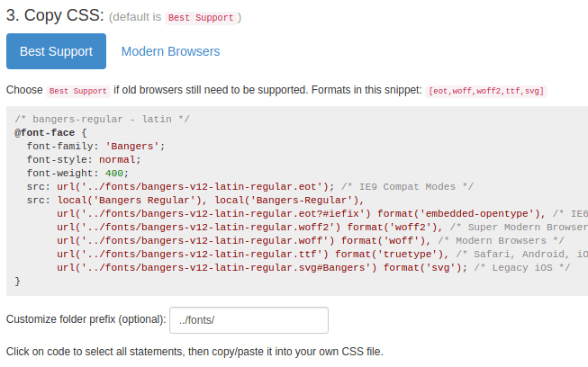Click the local('Bangers Regular') src line
This screenshot has height=367, width=588.
[x=195, y=200]
